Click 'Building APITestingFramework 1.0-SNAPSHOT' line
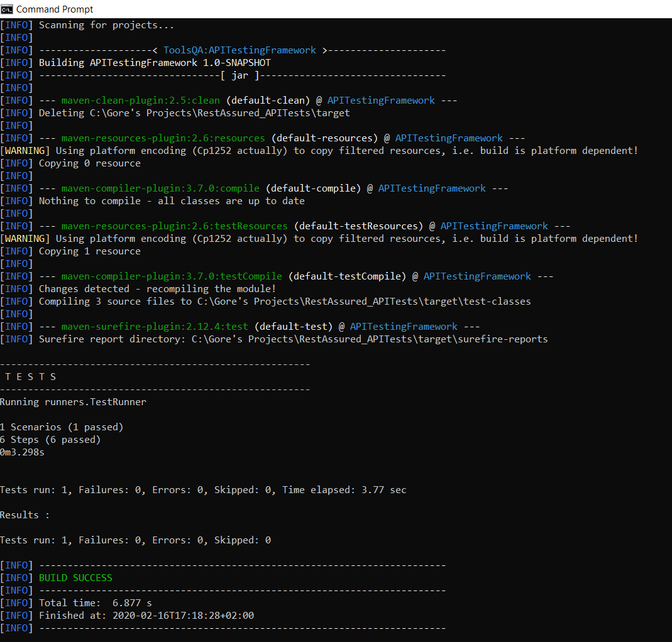This screenshot has height=642, width=672. 155,63
